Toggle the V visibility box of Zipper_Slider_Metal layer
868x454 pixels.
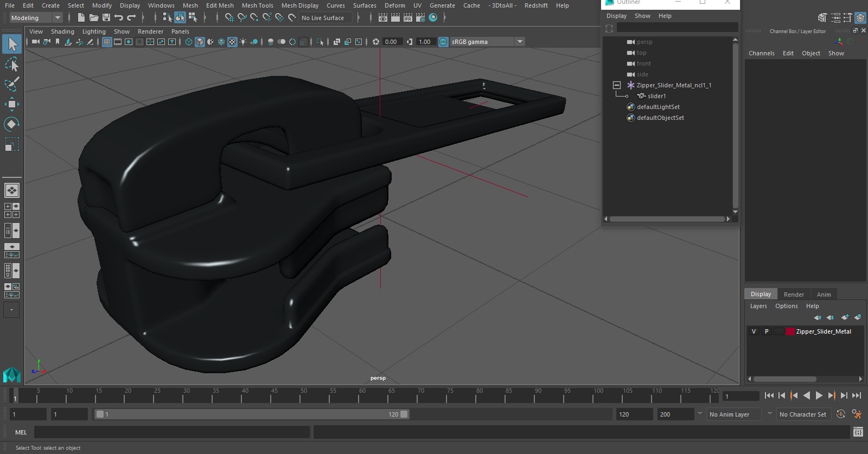click(754, 331)
